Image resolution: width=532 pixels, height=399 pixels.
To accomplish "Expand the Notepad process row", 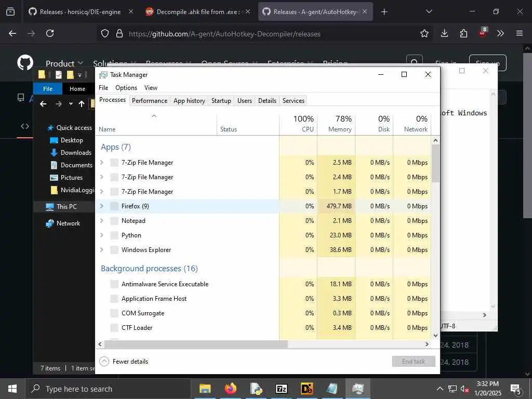I will pyautogui.click(x=101, y=220).
